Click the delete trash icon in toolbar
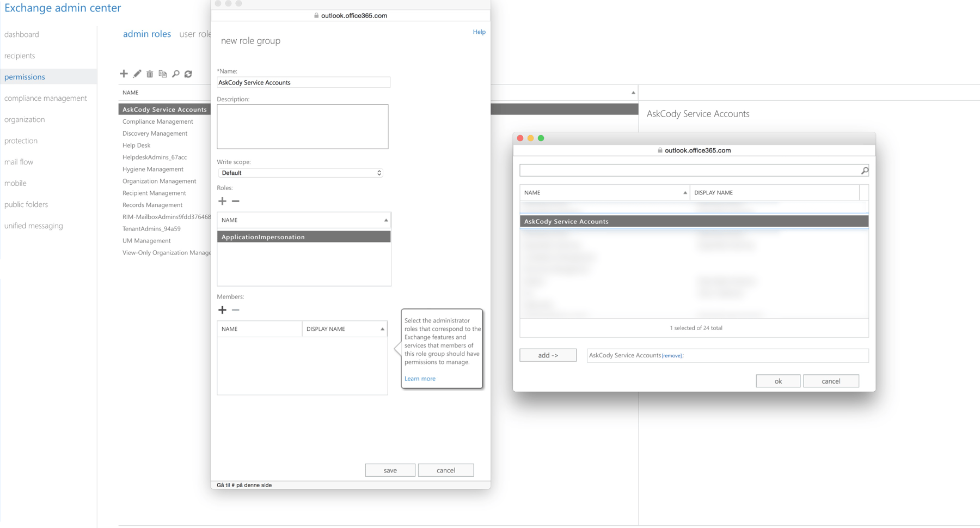 point(150,74)
